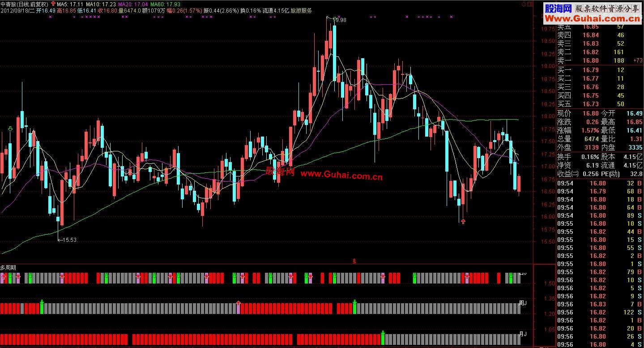The image size is (644, 348).
Task: Select the 09:54 16.80 89 S trade row
Action: (600, 215)
